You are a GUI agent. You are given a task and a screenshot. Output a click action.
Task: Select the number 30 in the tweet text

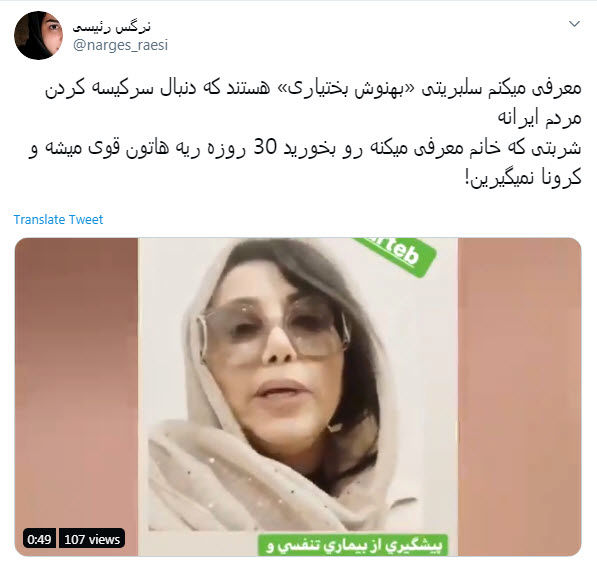coord(265,147)
